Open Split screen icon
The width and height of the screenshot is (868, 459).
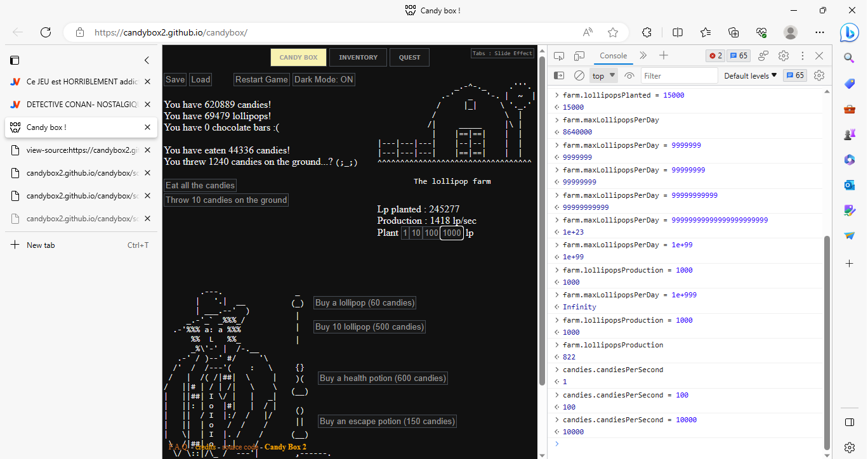[x=678, y=32]
